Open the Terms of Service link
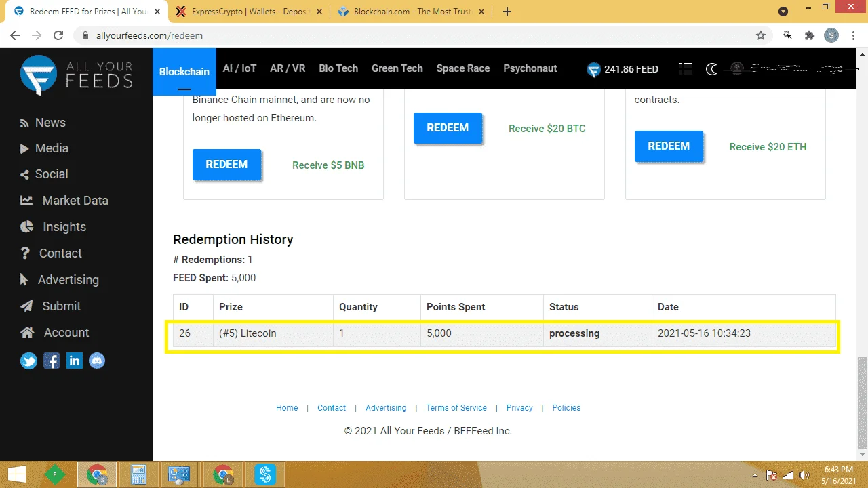 [x=456, y=408]
